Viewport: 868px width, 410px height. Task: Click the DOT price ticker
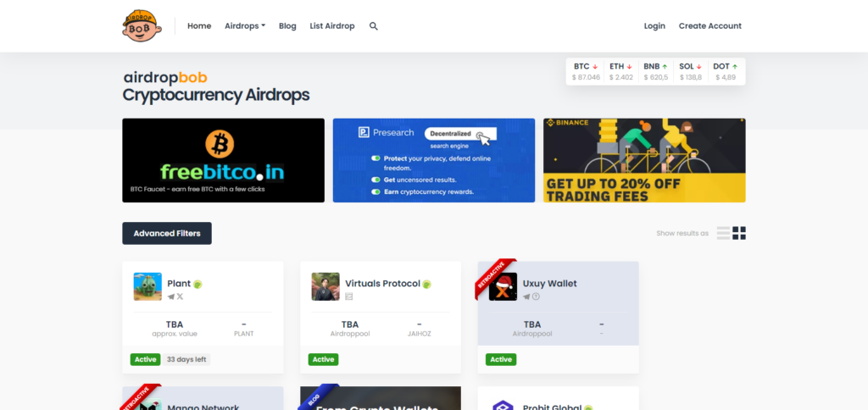click(x=726, y=72)
